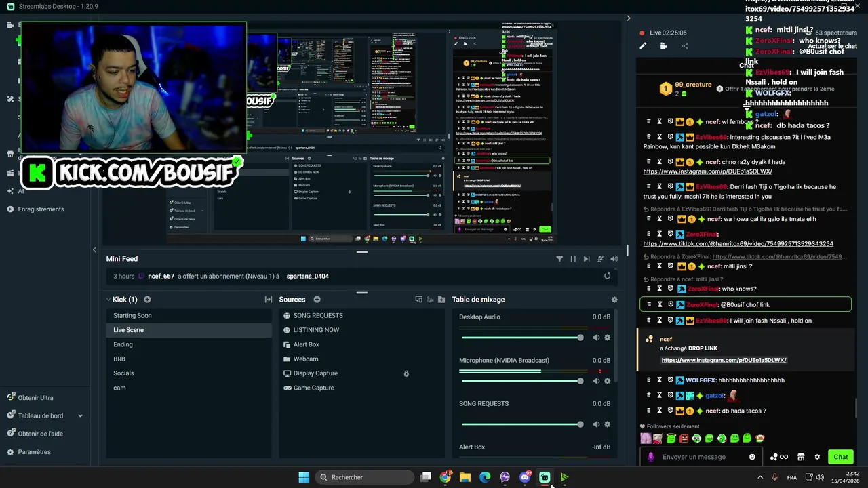This screenshot has height=488, width=868.
Task: Open the chat emoji picker
Action: point(752,457)
